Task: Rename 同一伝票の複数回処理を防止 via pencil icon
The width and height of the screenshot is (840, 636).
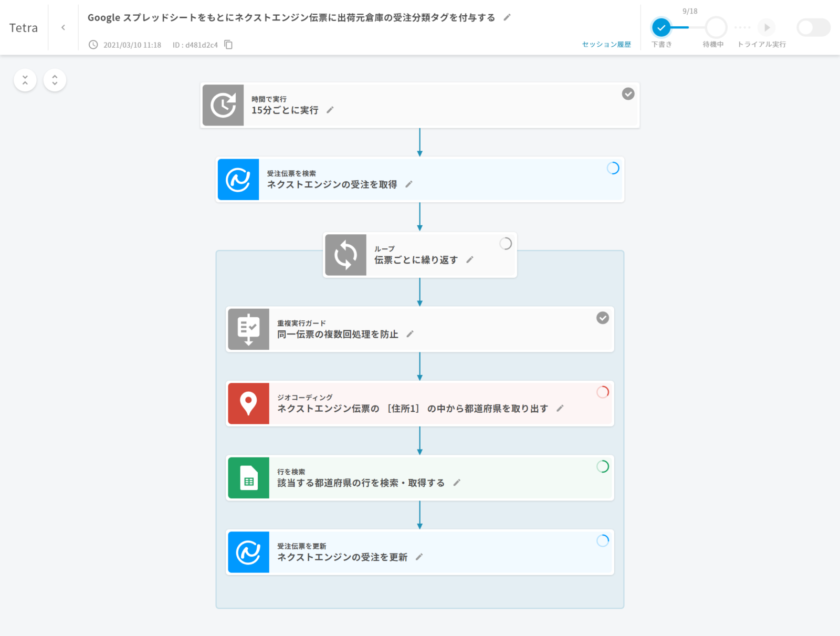Action: tap(410, 334)
